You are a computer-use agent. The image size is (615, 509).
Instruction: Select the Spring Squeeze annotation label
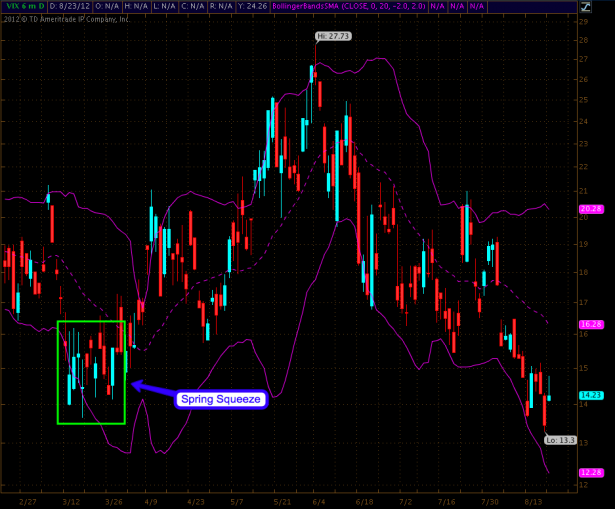[x=219, y=400]
